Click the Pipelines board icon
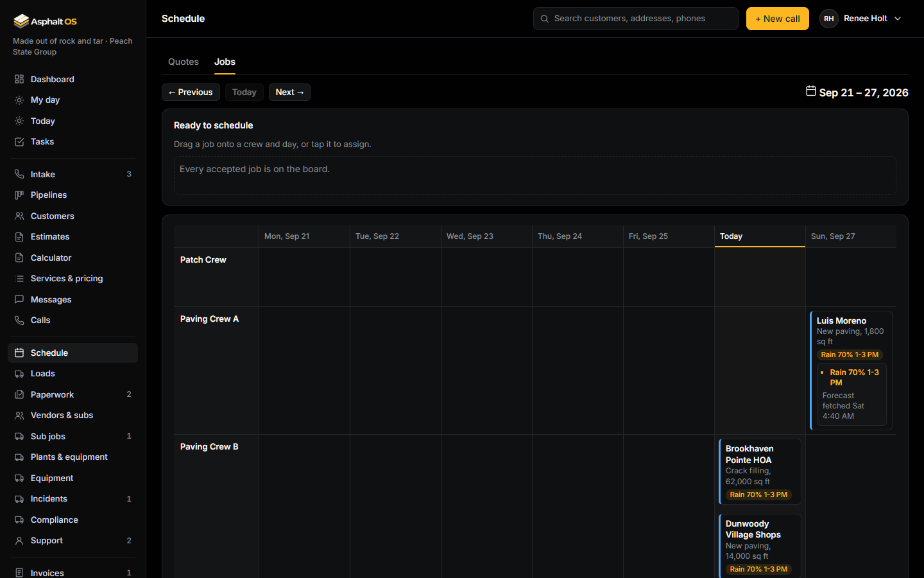 [19, 195]
